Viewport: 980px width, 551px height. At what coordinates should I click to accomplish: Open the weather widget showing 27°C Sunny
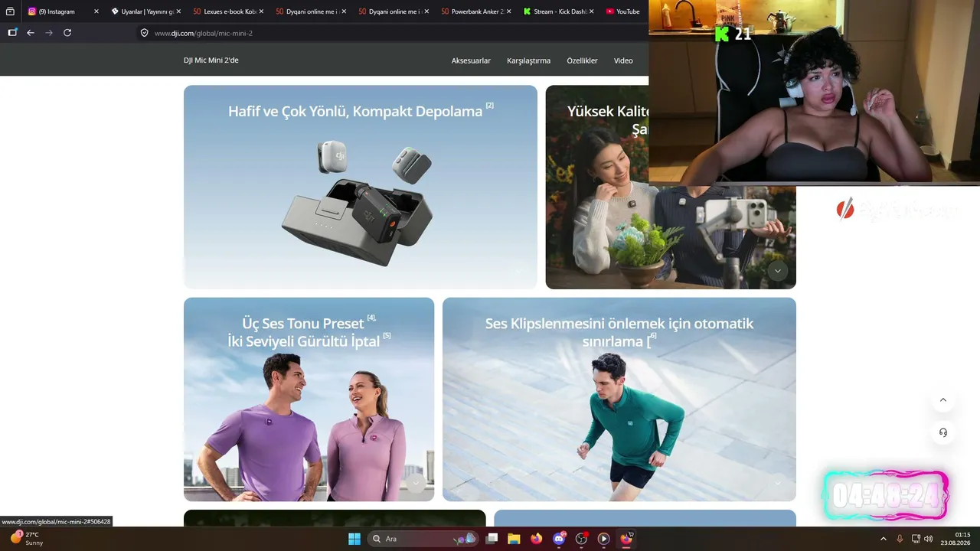(x=27, y=539)
